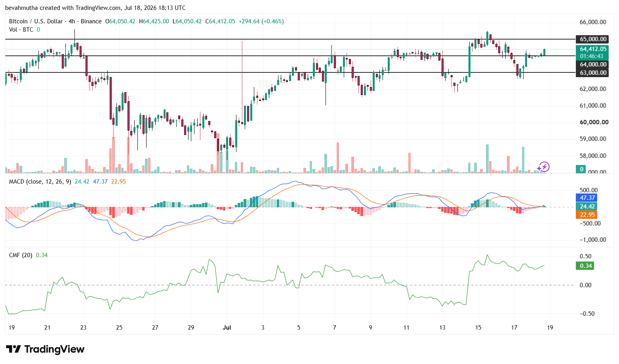The image size is (619, 364).
Task: Click the 62,000.00 price scale label
Action: 593,89
